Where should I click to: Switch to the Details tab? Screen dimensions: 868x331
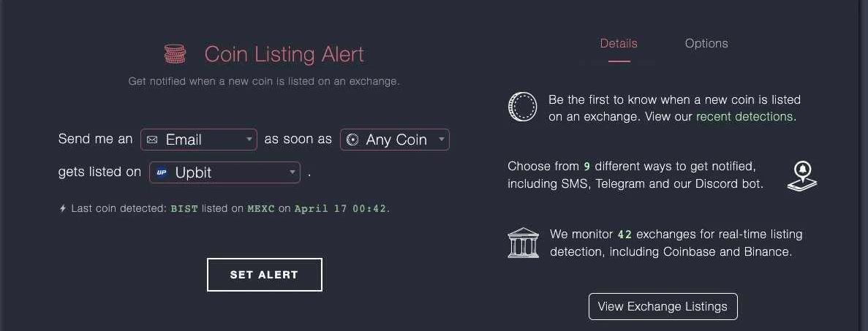pos(619,43)
